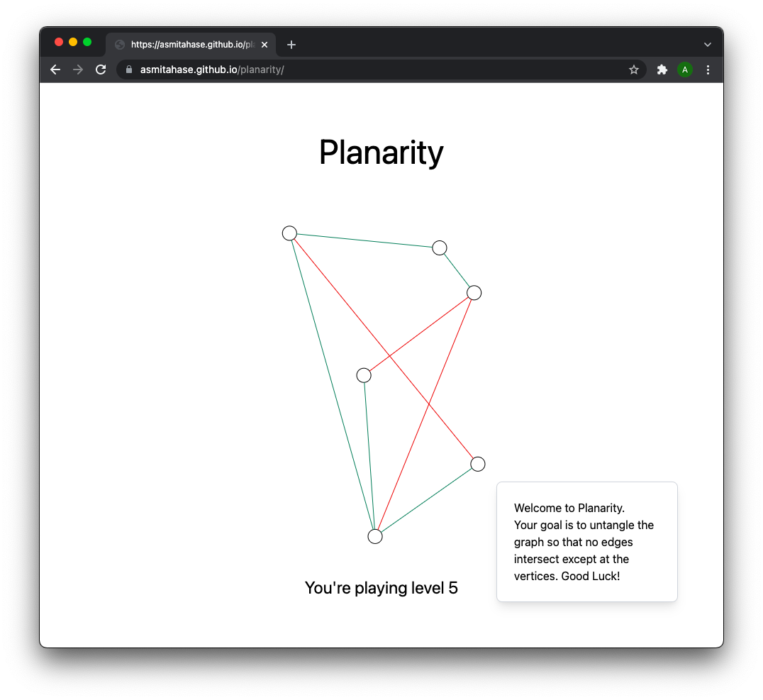Screen dimensions: 763x700
Task: Click the Welcome to Planarity message box
Action: click(x=587, y=542)
